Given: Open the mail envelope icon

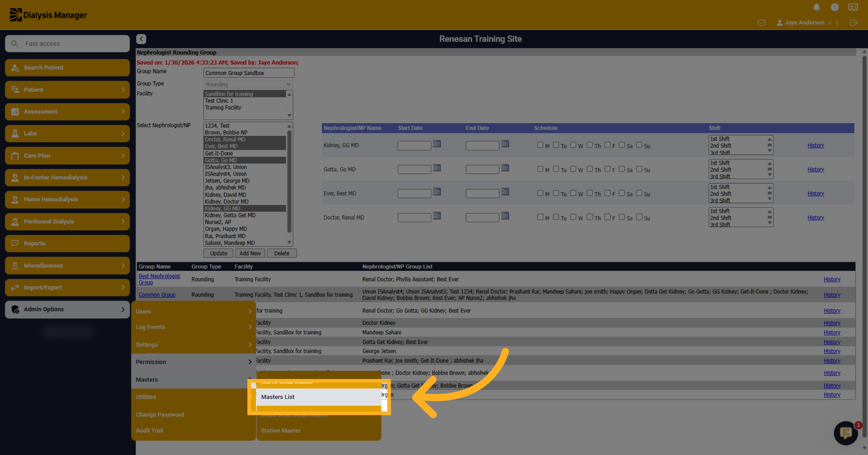Looking at the screenshot, I should click(x=761, y=22).
